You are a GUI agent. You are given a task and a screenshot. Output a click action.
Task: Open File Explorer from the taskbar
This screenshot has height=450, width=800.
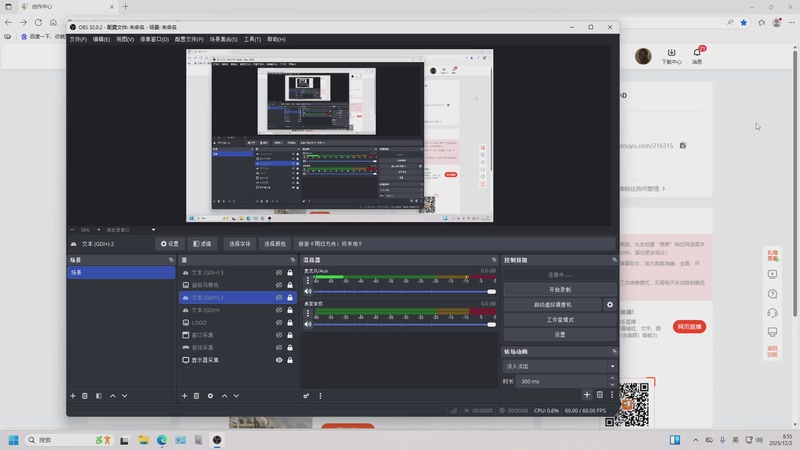(x=143, y=440)
